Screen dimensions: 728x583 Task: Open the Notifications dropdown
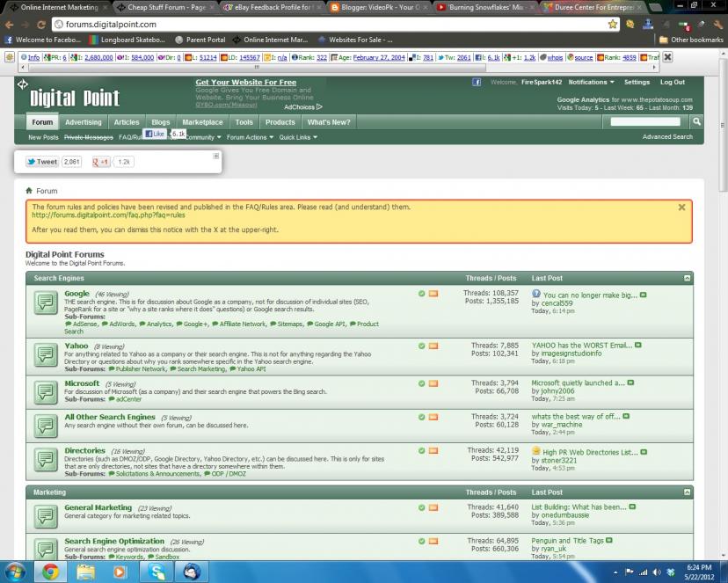click(x=591, y=82)
